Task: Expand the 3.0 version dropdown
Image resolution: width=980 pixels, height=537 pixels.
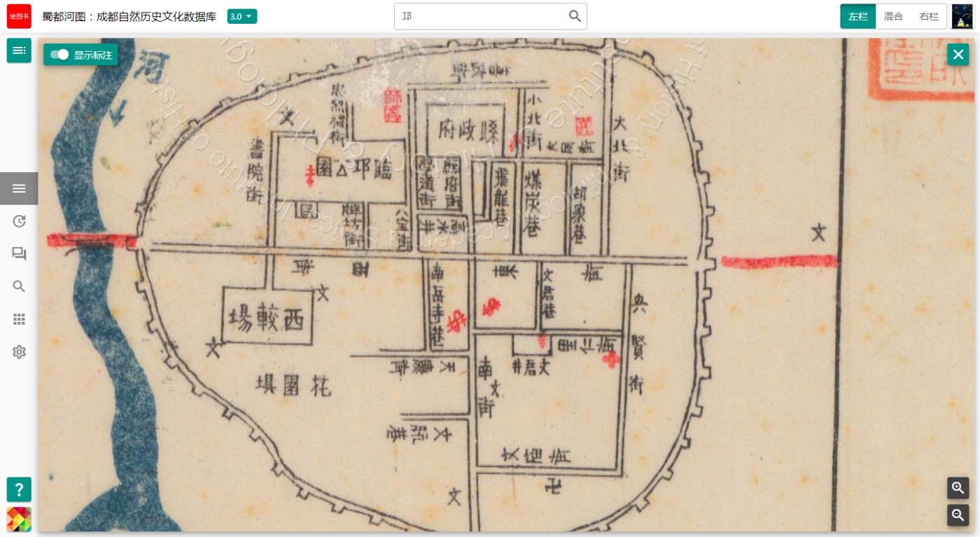Action: [242, 16]
